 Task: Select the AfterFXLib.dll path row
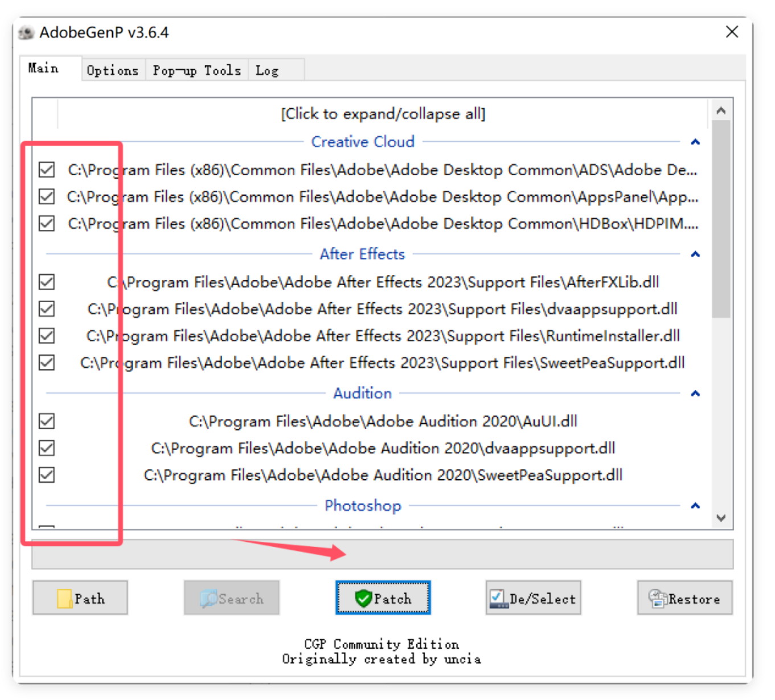click(x=383, y=282)
